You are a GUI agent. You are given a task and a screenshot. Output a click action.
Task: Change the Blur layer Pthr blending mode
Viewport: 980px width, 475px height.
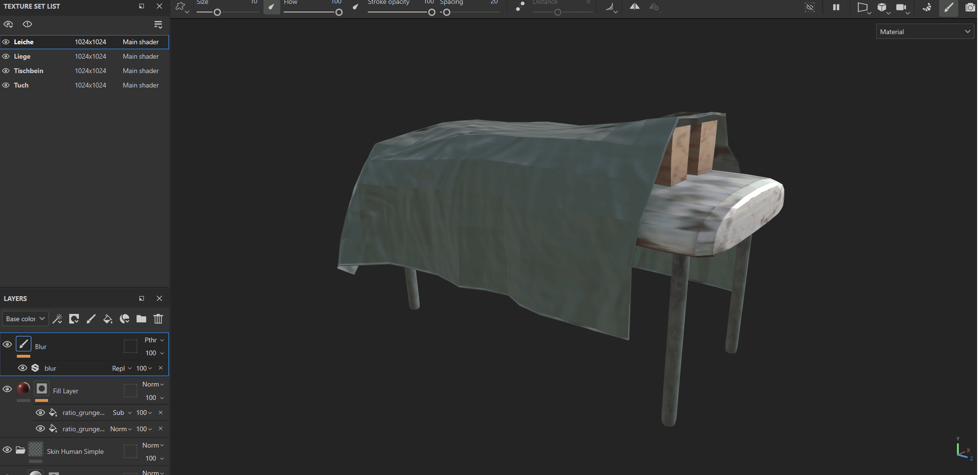(154, 340)
